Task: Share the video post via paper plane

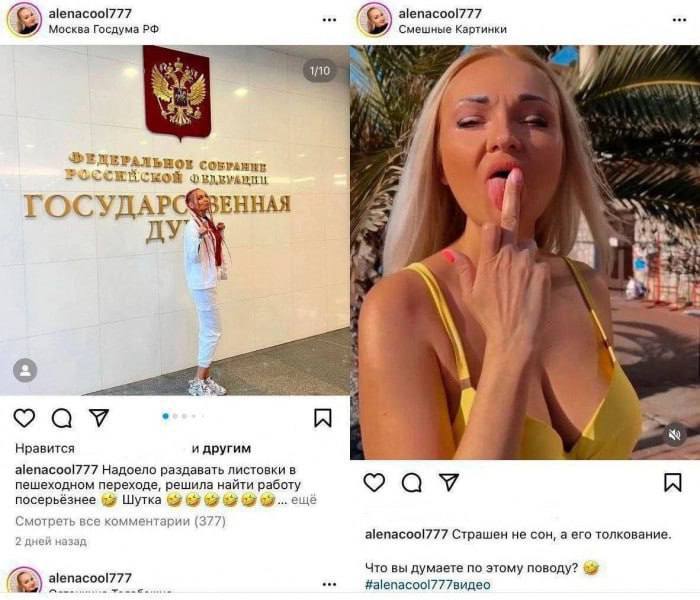Action: coord(449,482)
